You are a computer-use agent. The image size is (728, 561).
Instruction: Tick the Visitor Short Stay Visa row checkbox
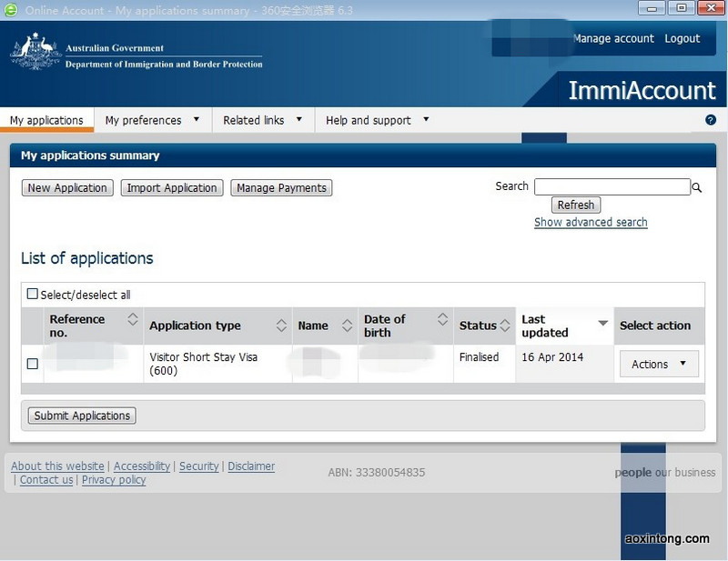pos(33,364)
